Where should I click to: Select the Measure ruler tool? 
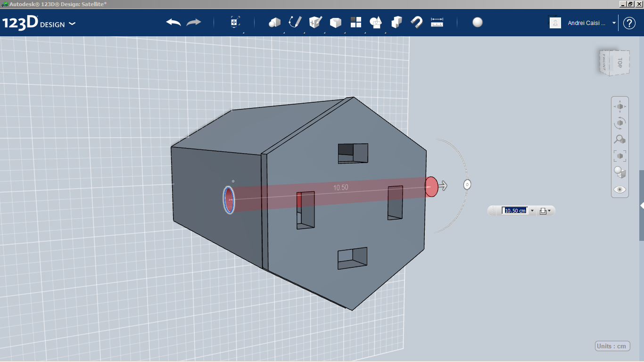point(437,22)
